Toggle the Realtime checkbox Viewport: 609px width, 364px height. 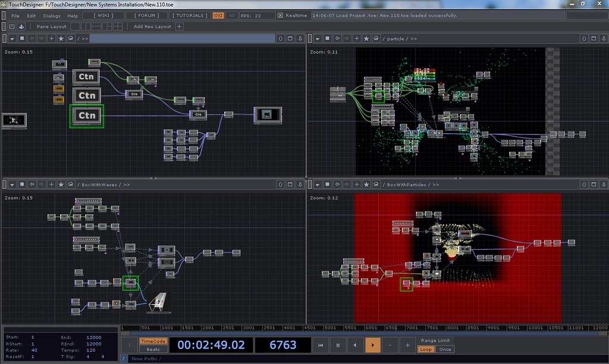[x=280, y=15]
